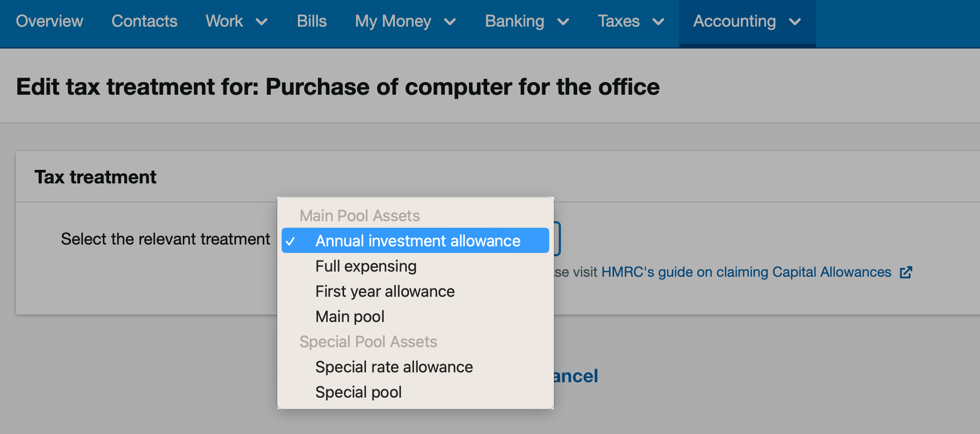Expand the Banking navigation dropdown
The height and width of the screenshot is (434, 980).
click(x=527, y=21)
